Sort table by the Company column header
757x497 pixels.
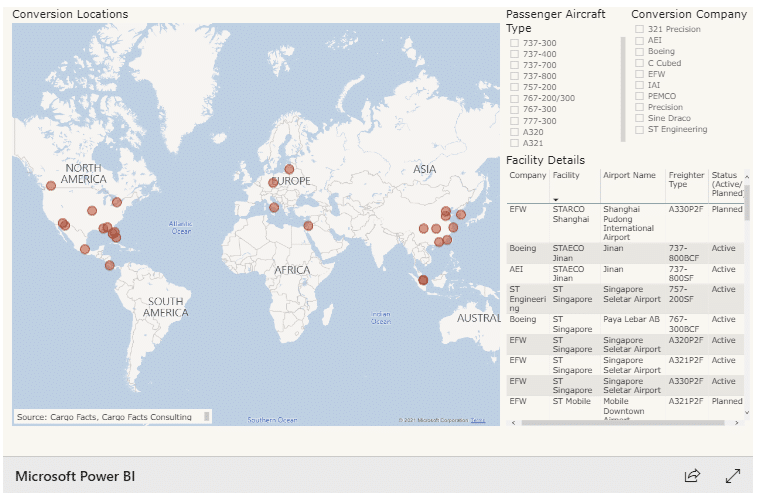pos(528,175)
